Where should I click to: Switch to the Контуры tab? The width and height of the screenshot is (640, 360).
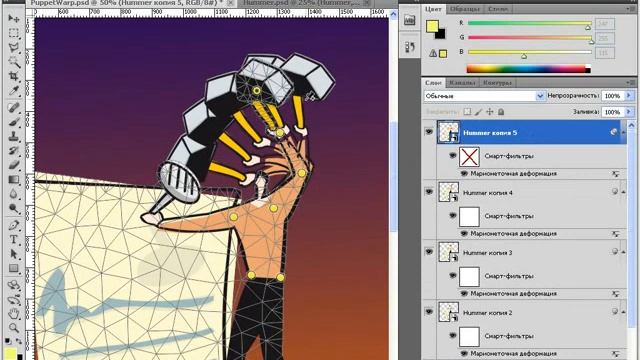pyautogui.click(x=497, y=82)
